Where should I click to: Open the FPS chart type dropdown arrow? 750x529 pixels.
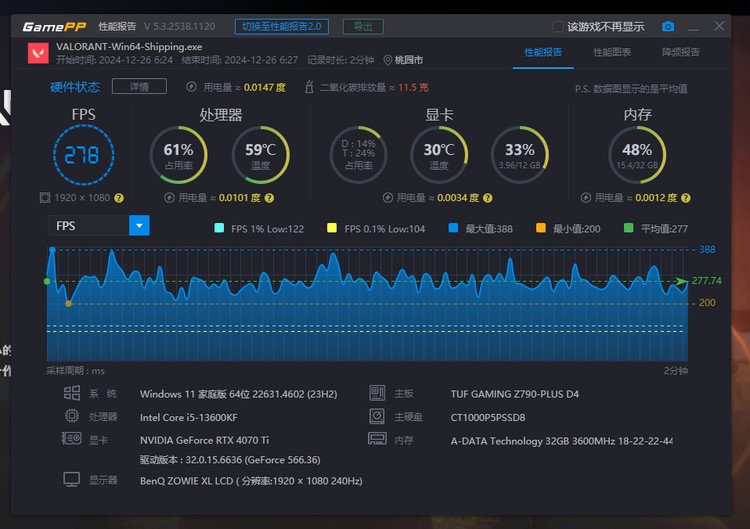pos(139,225)
